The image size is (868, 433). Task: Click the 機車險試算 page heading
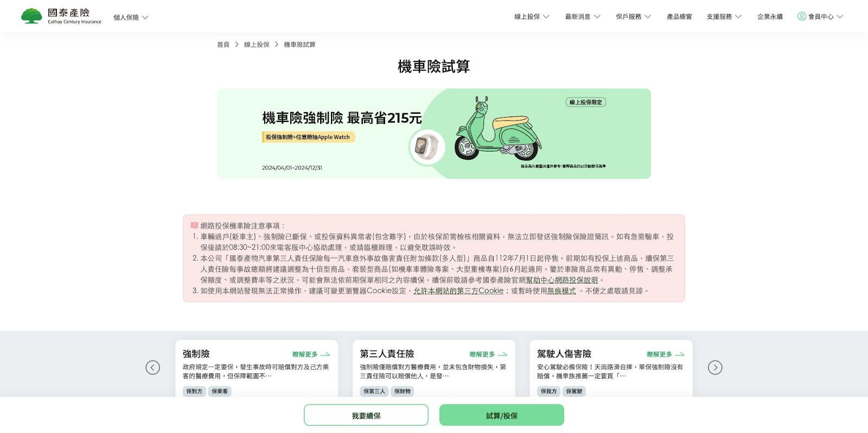click(x=434, y=66)
